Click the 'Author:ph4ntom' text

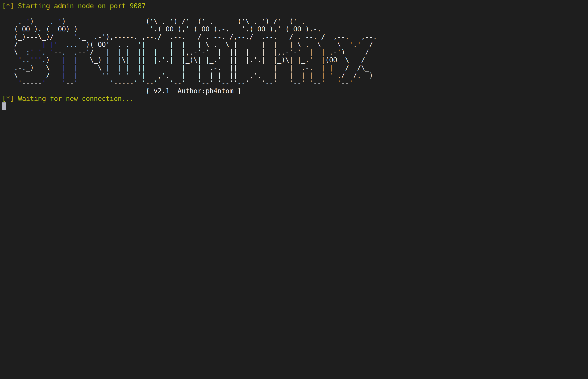click(205, 91)
